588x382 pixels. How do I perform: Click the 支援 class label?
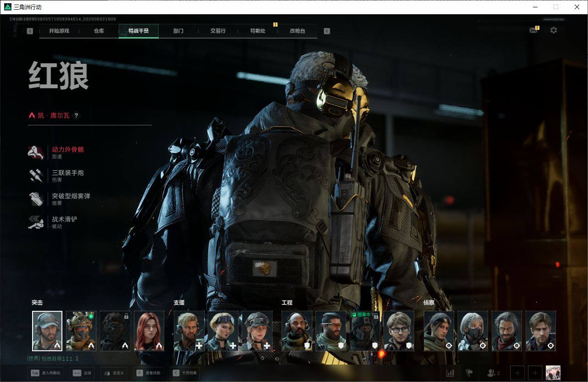[x=179, y=303]
